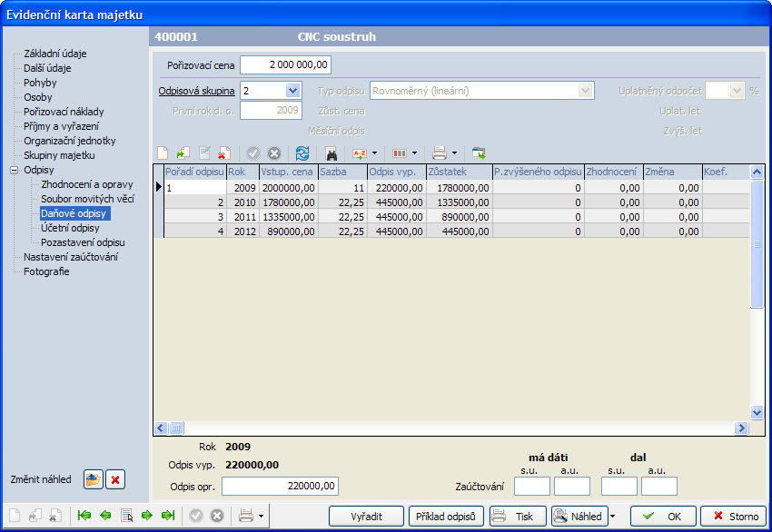Click grid toolbar printer icon
The width and height of the screenshot is (772, 532).
click(440, 153)
